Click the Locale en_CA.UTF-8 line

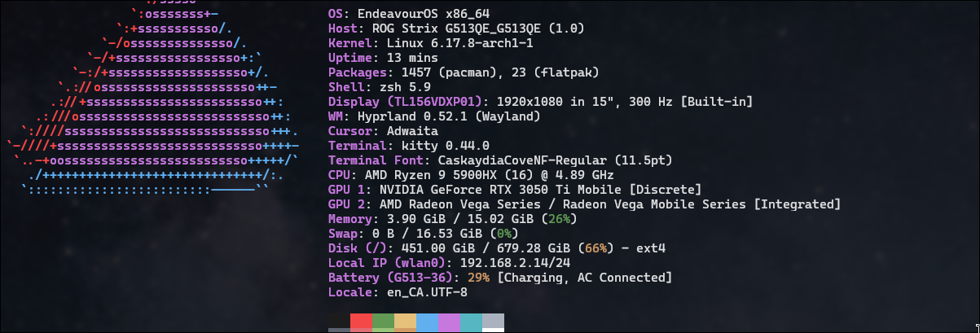click(398, 292)
